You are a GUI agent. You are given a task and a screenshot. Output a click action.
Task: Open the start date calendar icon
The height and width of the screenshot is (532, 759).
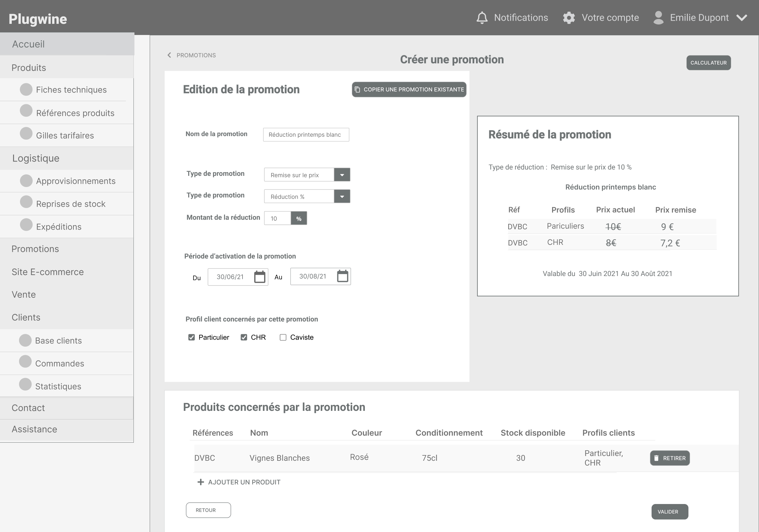(x=259, y=277)
